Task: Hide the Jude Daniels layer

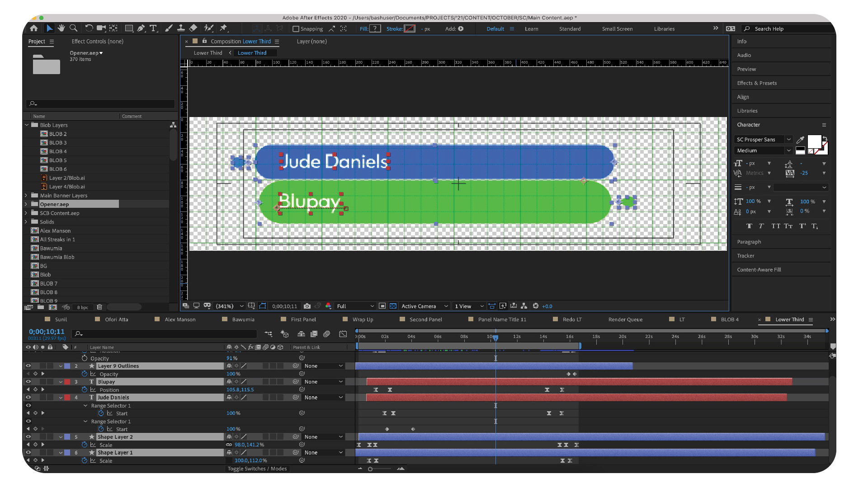Action: point(28,398)
